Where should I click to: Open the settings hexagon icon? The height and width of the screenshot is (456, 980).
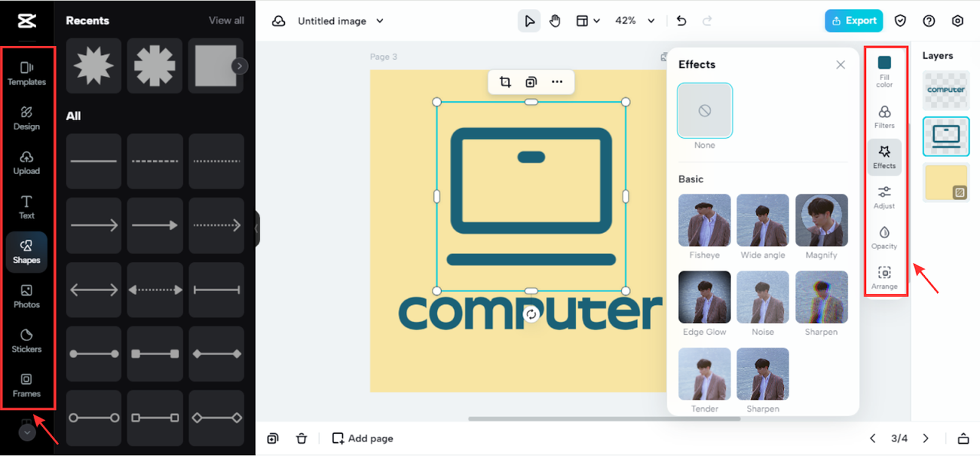click(958, 21)
